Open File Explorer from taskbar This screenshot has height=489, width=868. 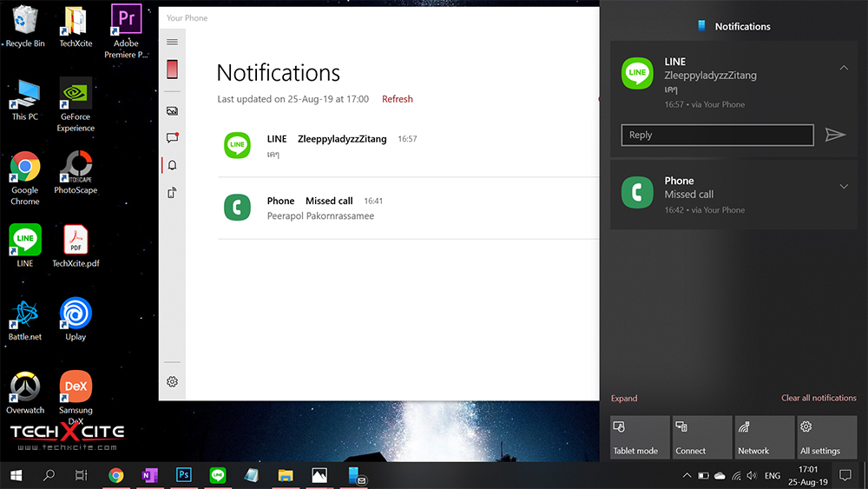(286, 475)
